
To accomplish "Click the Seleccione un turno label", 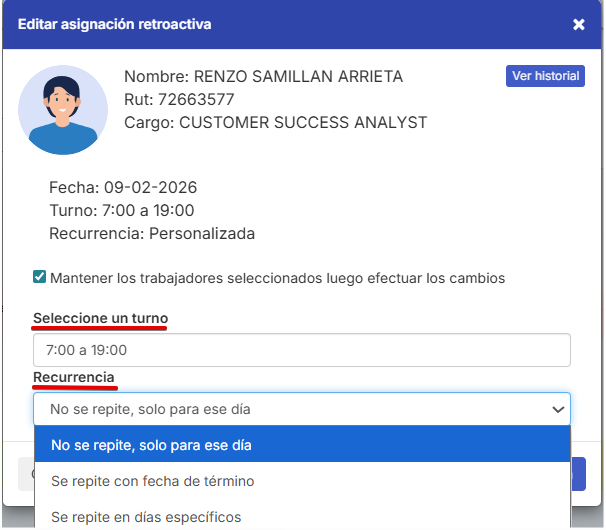I will (100, 317).
